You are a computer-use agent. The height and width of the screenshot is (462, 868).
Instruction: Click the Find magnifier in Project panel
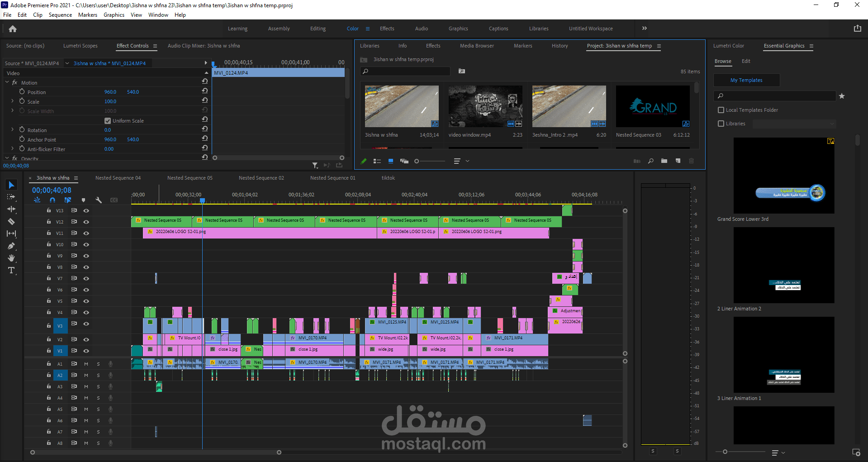[650, 161]
